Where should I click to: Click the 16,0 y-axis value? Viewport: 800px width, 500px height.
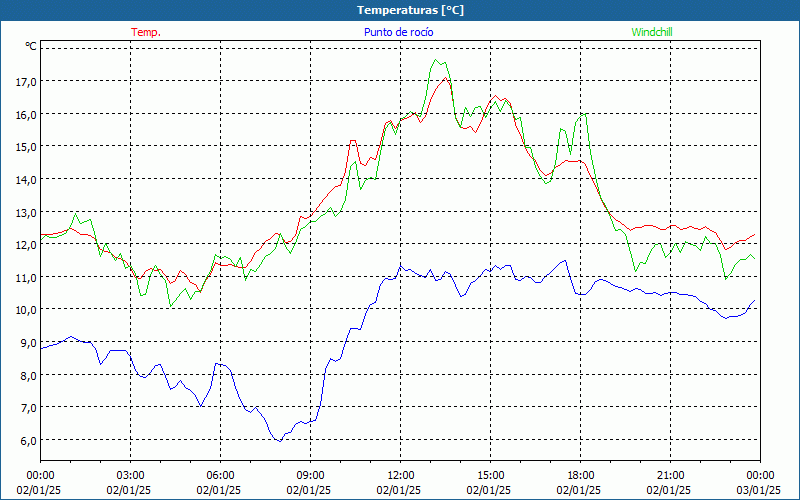click(26, 114)
